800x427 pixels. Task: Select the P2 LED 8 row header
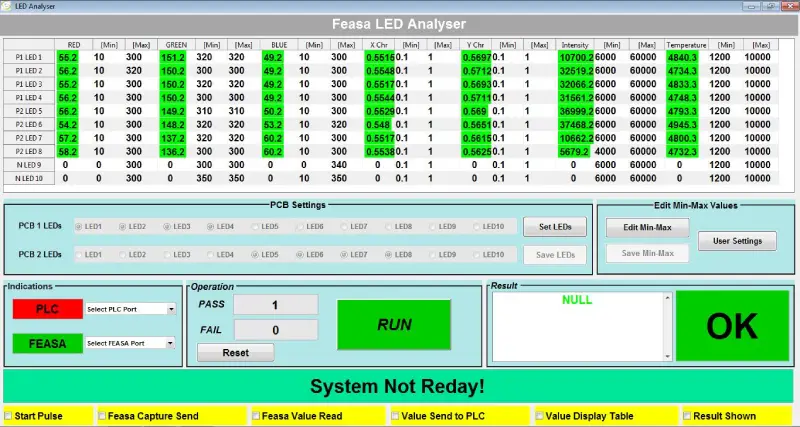pos(29,152)
